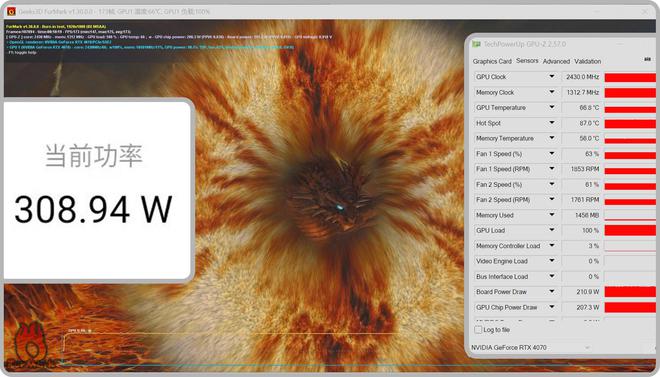Enable the Log to file checkbox

[x=478, y=330]
